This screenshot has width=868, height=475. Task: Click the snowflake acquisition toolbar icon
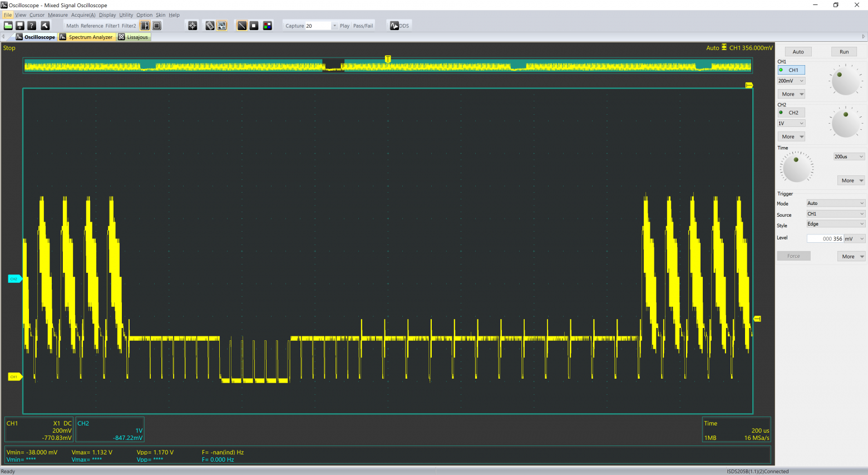(192, 25)
